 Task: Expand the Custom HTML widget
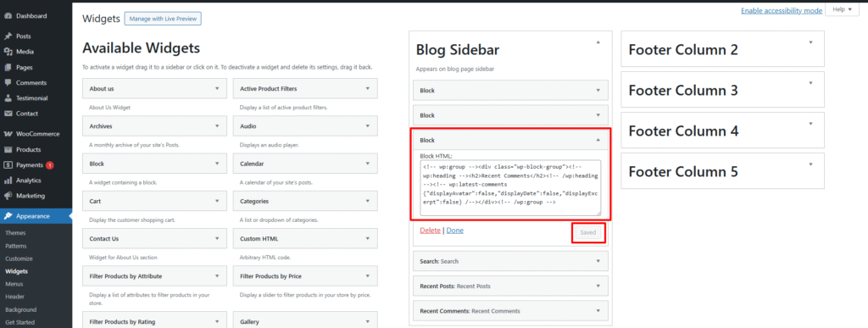tap(305, 239)
